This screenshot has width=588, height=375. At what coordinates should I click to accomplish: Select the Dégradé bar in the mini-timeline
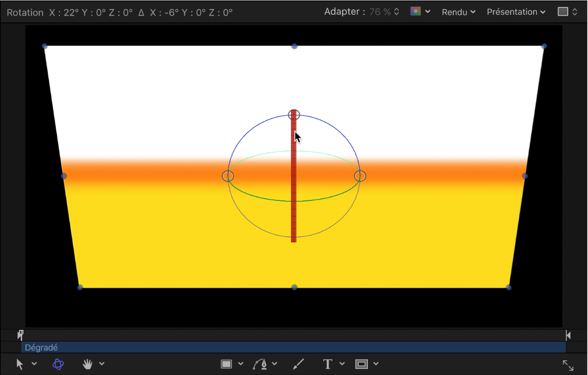click(293, 347)
